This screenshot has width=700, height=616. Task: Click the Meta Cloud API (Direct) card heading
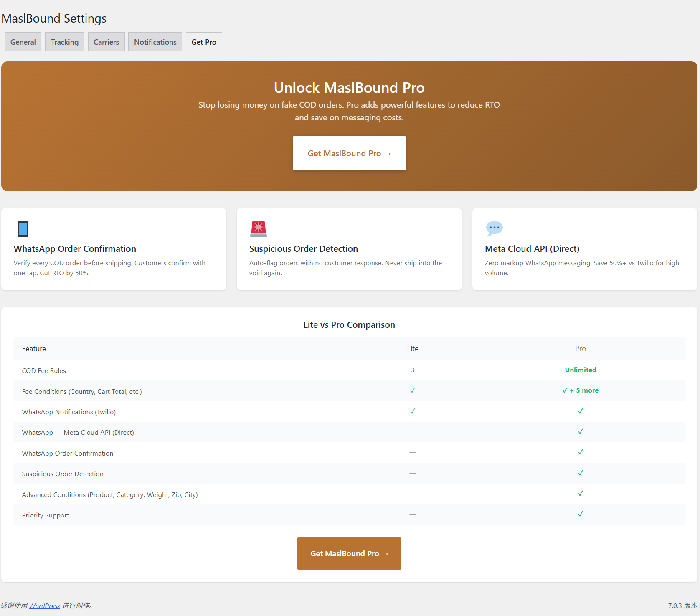point(532,249)
